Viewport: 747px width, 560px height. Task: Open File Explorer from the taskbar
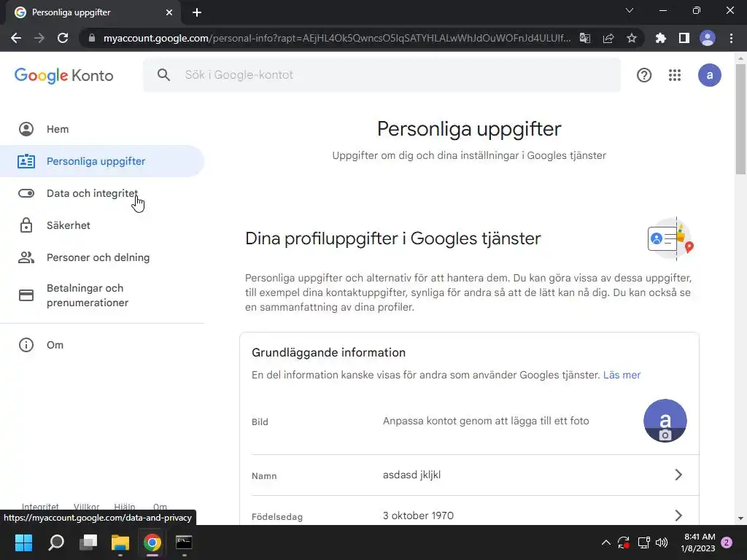pyautogui.click(x=120, y=542)
